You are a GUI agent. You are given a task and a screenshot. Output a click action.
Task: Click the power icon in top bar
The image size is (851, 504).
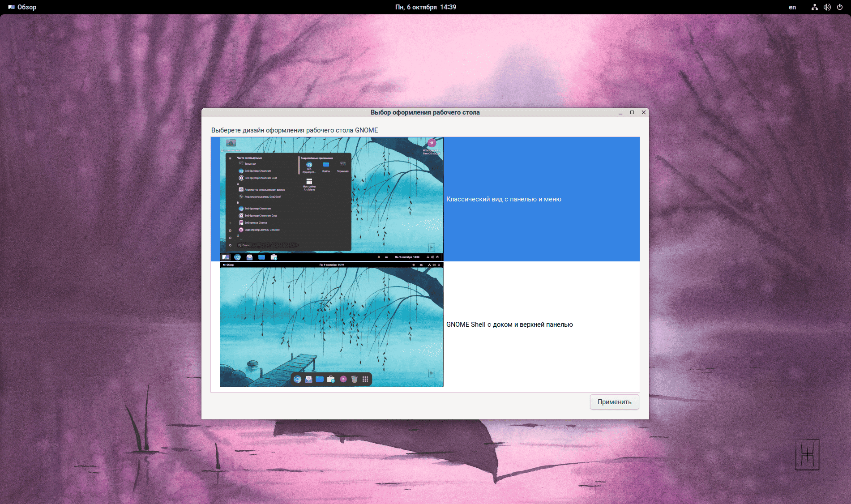point(840,7)
